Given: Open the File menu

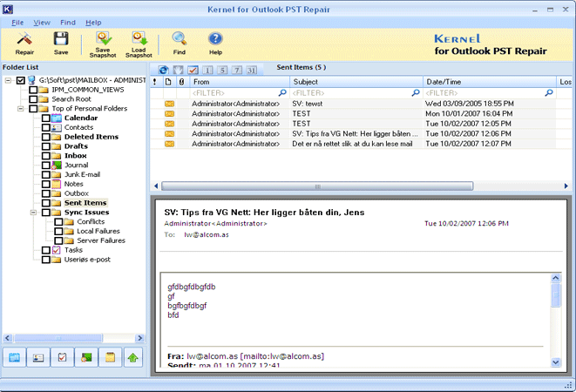Looking at the screenshot, I should [x=17, y=23].
